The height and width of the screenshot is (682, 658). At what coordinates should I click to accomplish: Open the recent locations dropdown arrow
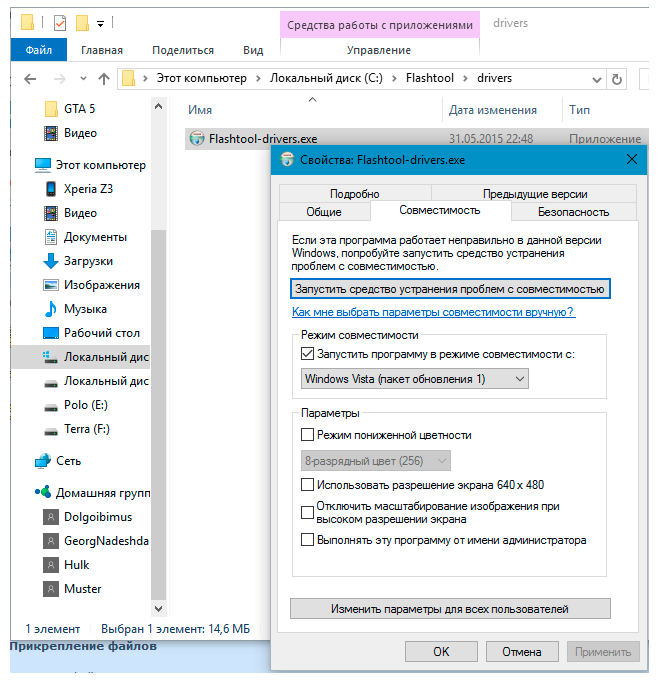point(83,79)
